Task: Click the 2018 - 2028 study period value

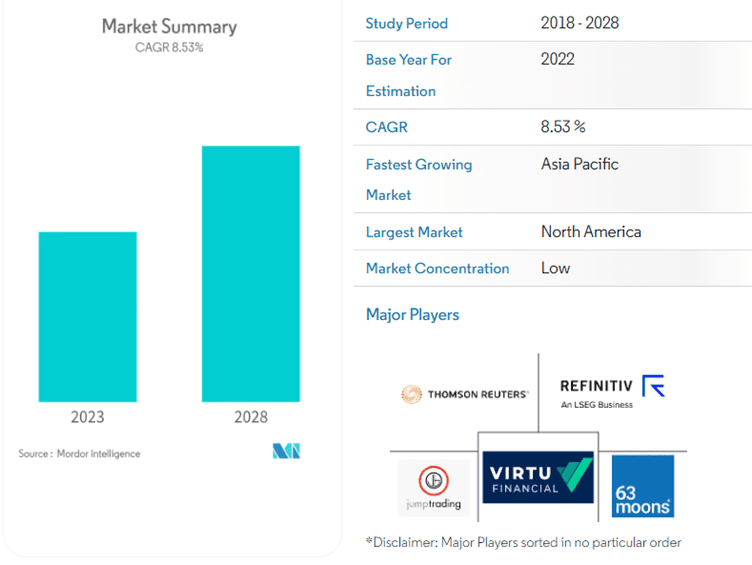Action: [579, 23]
